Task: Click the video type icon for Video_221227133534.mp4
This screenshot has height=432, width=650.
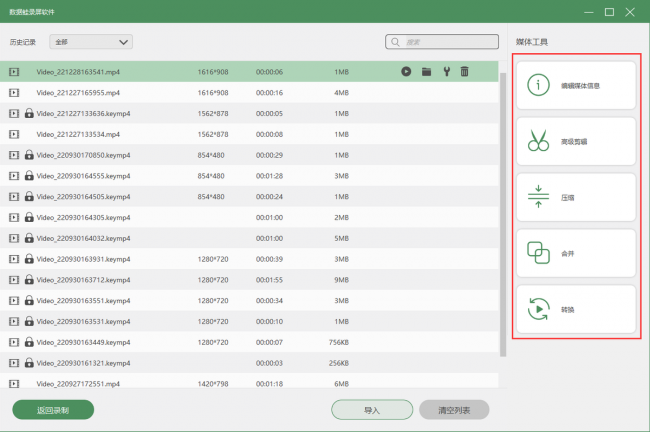Action: tap(14, 134)
